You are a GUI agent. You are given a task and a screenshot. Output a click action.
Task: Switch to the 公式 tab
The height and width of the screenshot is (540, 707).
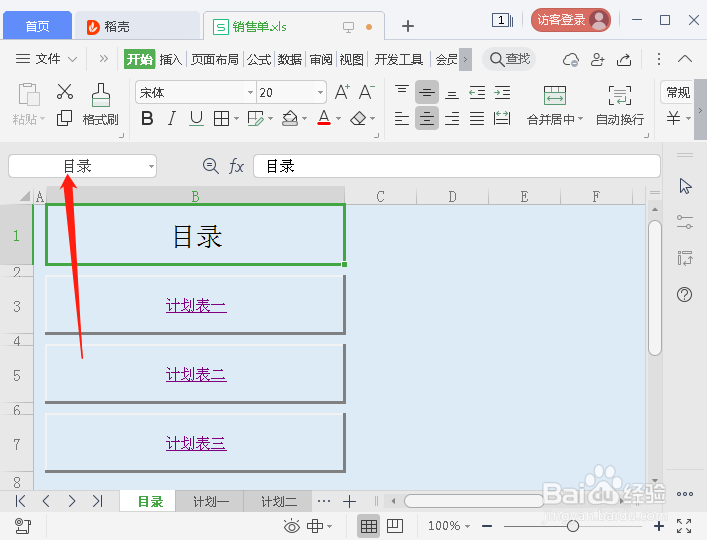pos(259,59)
